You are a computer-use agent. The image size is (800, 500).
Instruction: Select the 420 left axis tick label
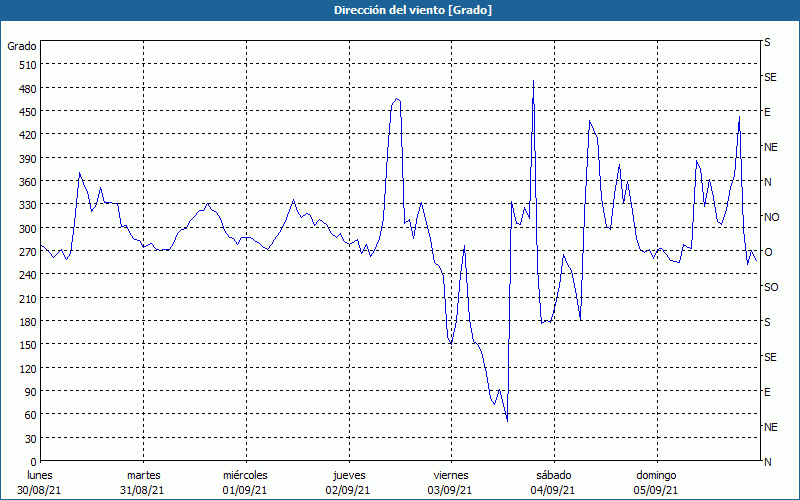point(28,135)
